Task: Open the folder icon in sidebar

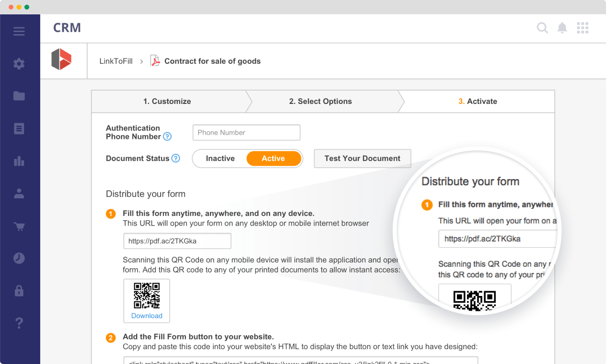Action: [19, 96]
